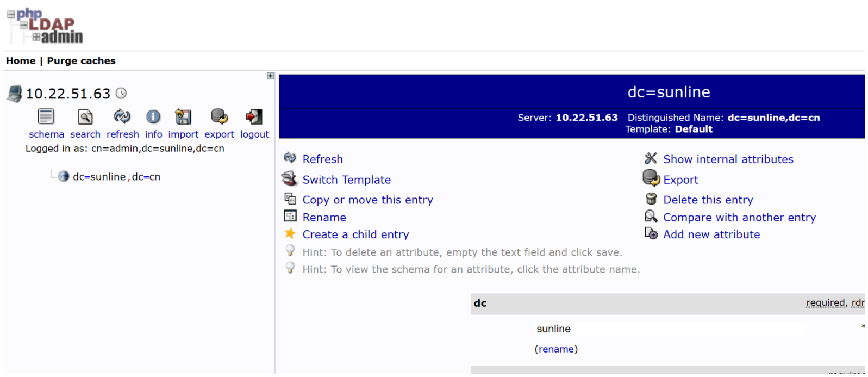The image size is (868, 377).
Task: Click sidebar refresh text link
Action: pyautogui.click(x=123, y=134)
